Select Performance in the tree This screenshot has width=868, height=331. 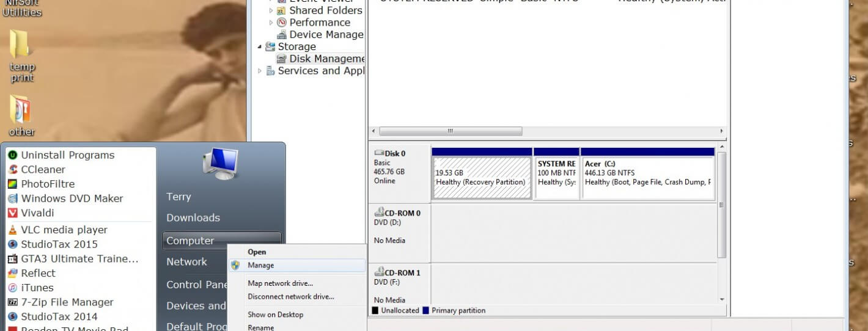pos(320,23)
